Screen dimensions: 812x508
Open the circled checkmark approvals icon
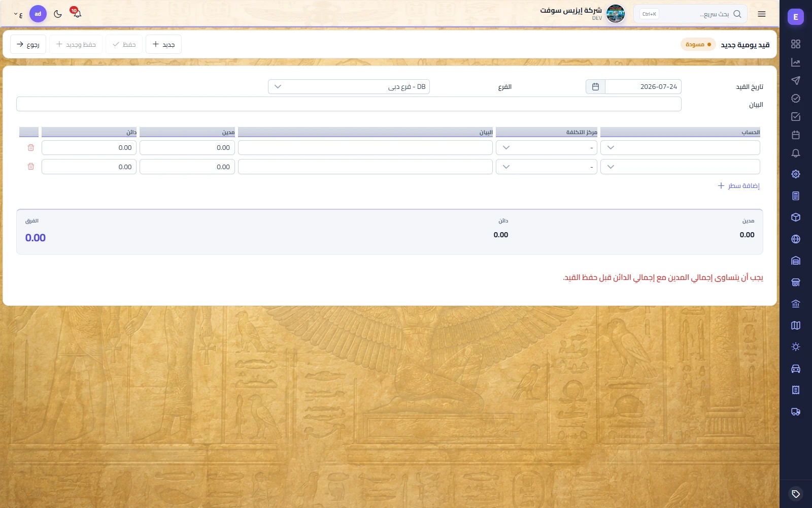click(x=795, y=98)
